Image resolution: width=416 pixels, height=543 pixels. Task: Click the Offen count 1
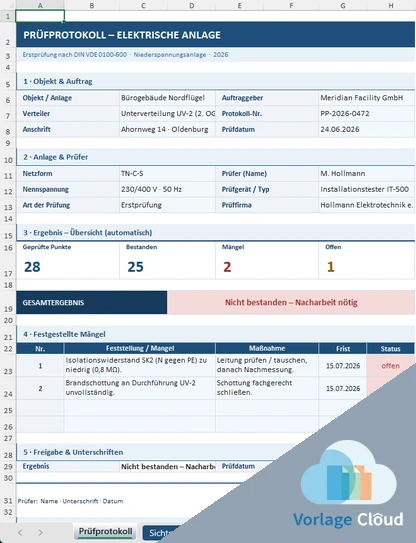(330, 267)
